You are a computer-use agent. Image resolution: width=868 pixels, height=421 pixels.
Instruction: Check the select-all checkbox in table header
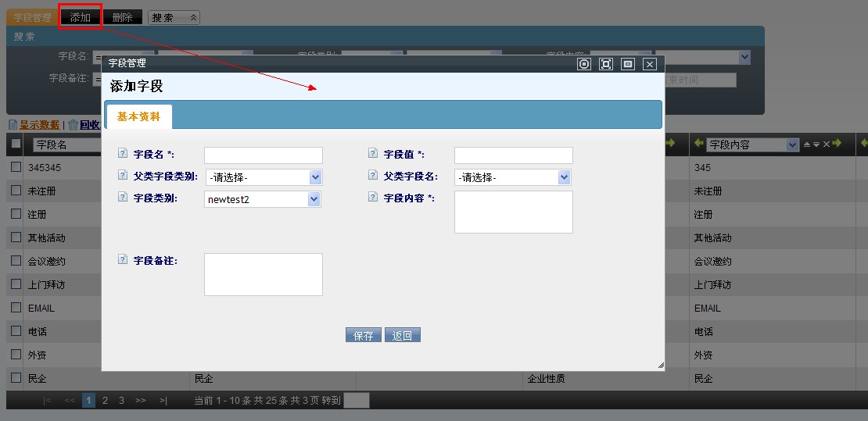(16, 144)
